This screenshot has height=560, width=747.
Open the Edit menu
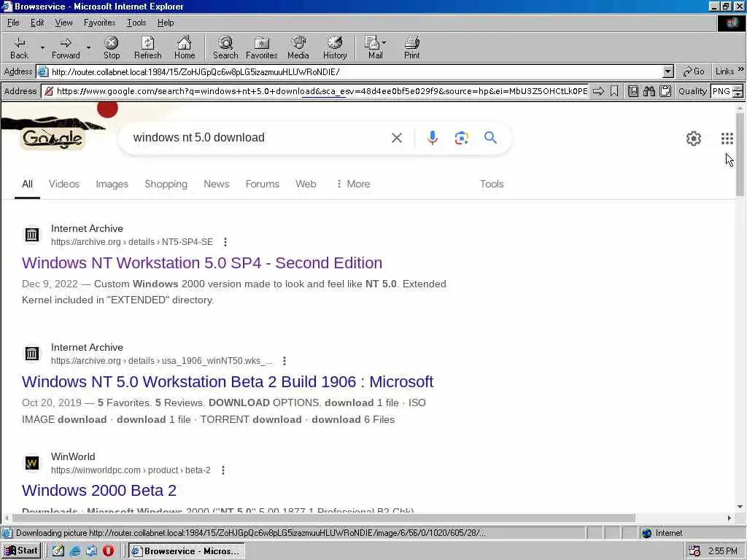[x=37, y=23]
